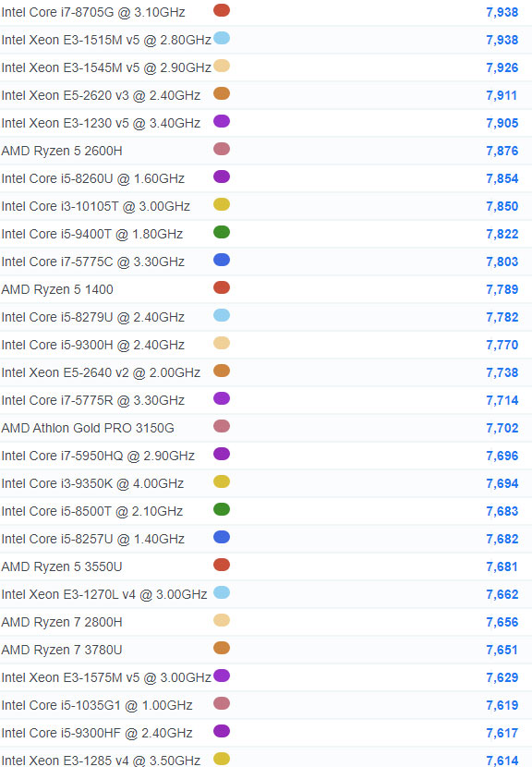Click score 7,938 for Core i7-8705G
The height and width of the screenshot is (767, 532).
click(502, 12)
